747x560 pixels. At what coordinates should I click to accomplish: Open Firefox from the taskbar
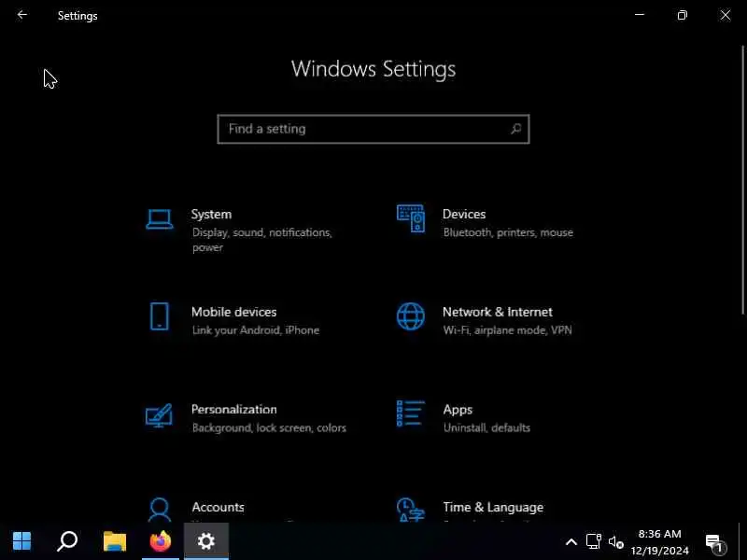(x=161, y=541)
